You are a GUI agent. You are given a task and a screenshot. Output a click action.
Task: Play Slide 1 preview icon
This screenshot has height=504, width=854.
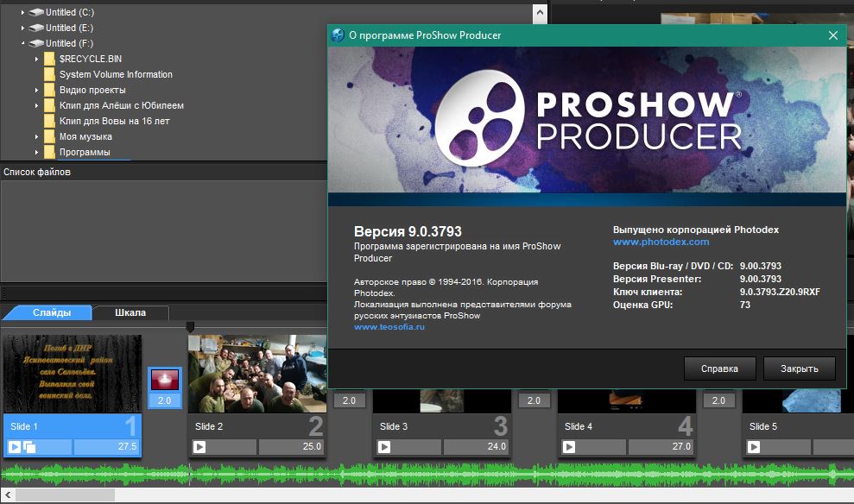tap(15, 447)
